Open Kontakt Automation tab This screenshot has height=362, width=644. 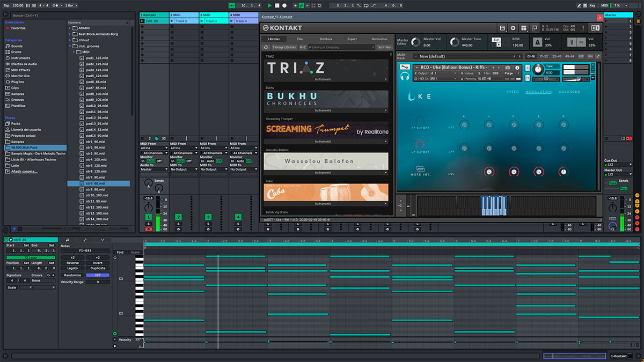pos(379,39)
